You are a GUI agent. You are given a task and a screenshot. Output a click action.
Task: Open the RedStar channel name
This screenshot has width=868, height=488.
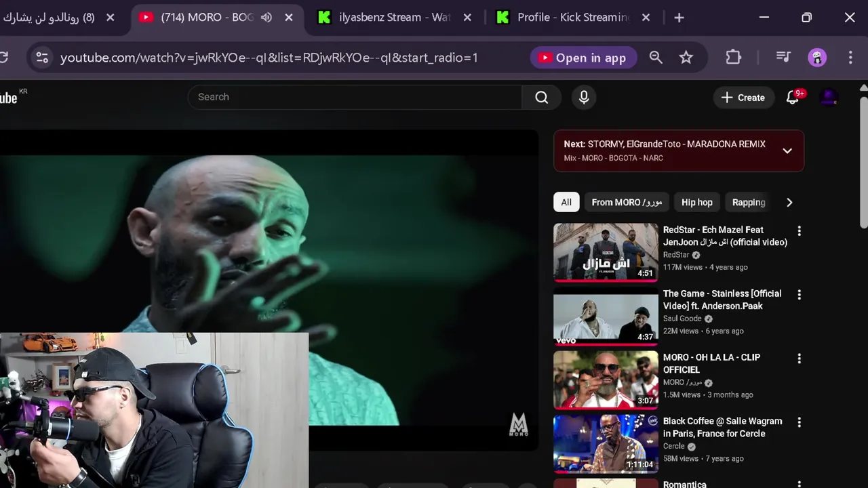pos(676,255)
